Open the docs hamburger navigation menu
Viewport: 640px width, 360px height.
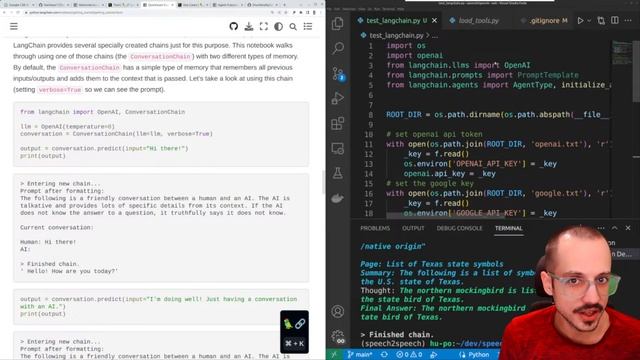[14, 27]
